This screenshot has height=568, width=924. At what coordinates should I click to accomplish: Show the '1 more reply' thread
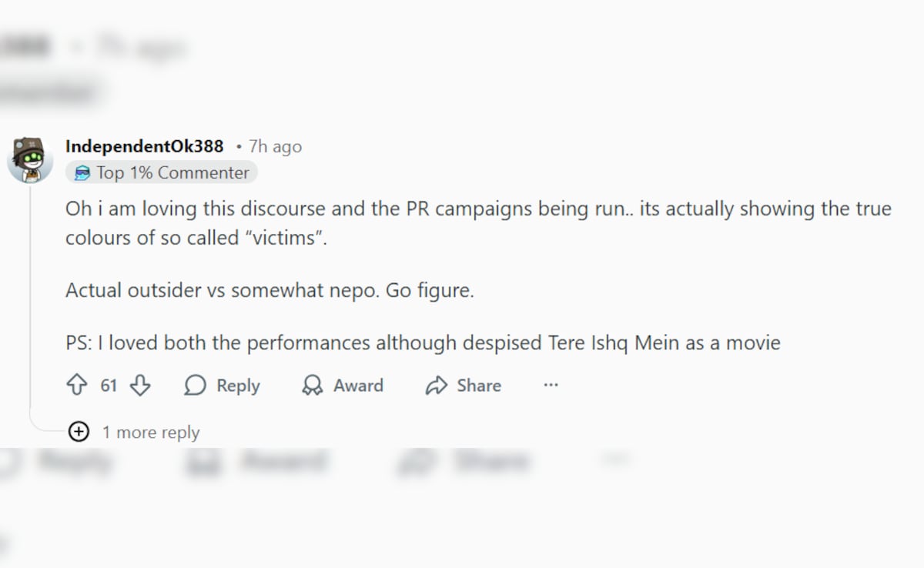151,433
